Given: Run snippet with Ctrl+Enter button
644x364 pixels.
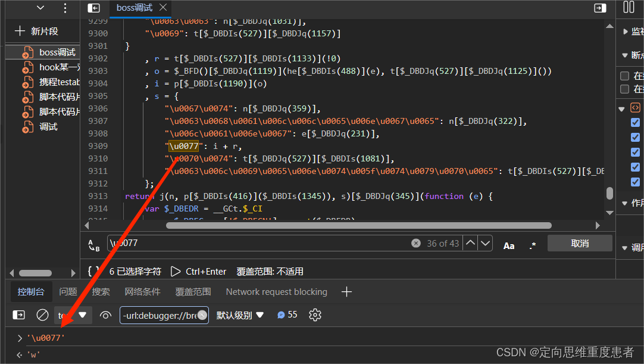Looking at the screenshot, I should coord(198,272).
